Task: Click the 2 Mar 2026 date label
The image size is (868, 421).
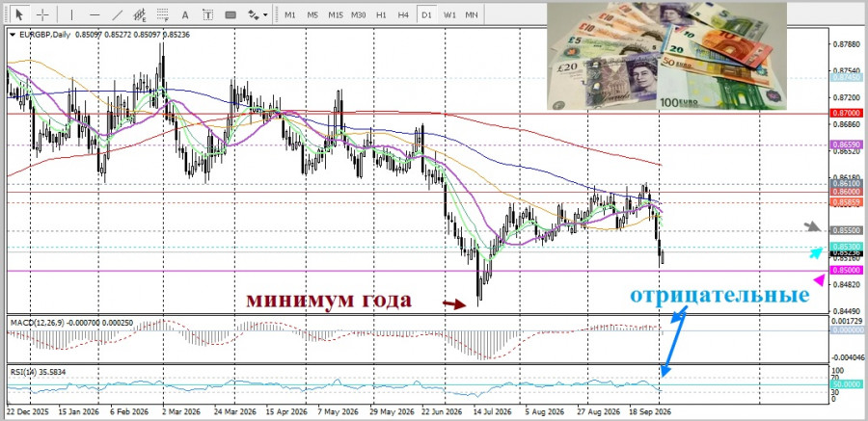Action: pyautogui.click(x=180, y=411)
